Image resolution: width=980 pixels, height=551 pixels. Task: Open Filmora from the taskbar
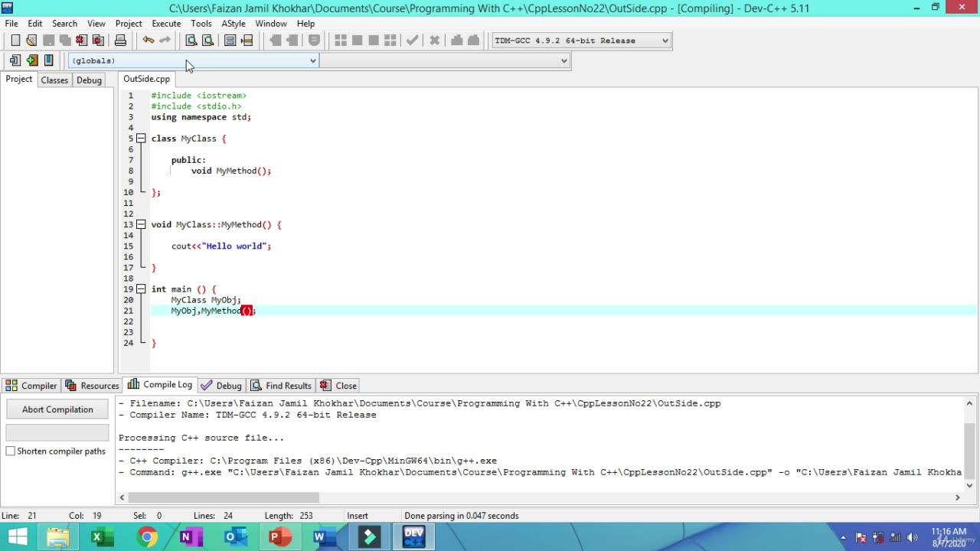(370, 537)
